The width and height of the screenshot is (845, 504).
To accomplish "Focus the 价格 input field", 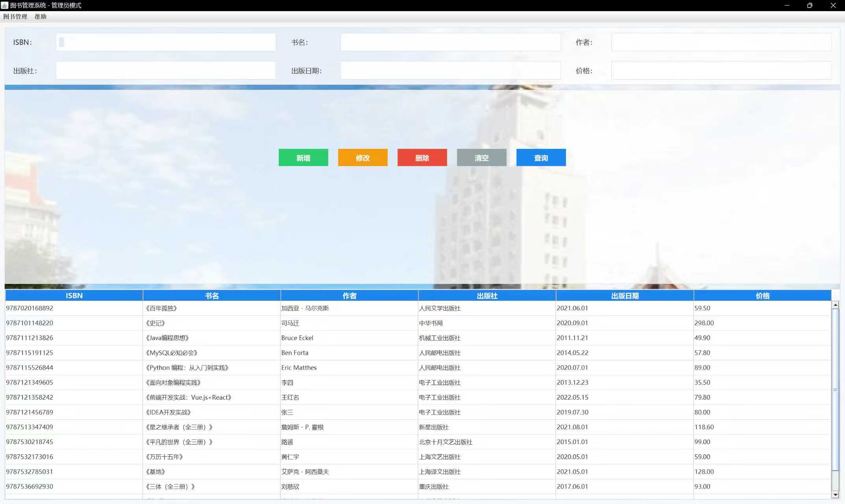I will pyautogui.click(x=721, y=70).
